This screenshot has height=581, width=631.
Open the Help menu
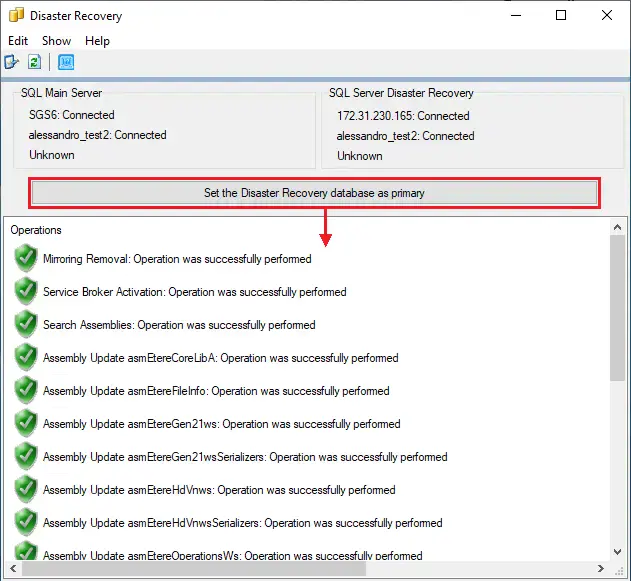tap(97, 41)
